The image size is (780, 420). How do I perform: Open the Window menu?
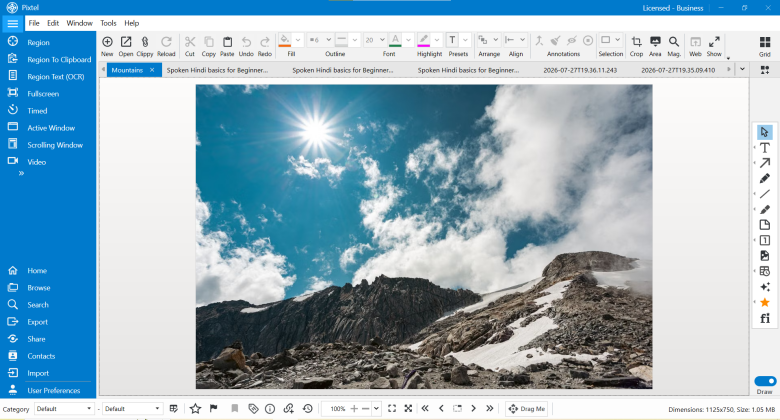(x=80, y=23)
